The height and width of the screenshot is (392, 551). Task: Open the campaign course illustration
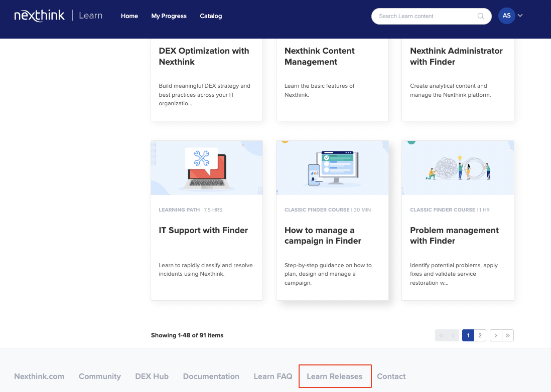tap(332, 168)
